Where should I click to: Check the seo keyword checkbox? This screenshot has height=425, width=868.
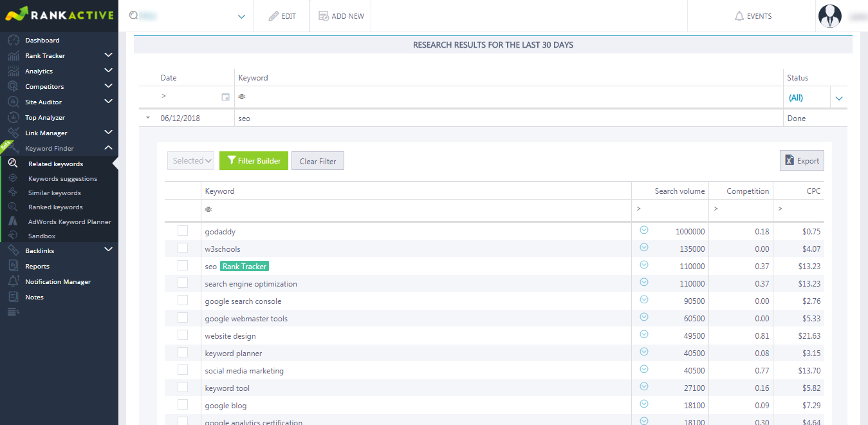tap(183, 265)
